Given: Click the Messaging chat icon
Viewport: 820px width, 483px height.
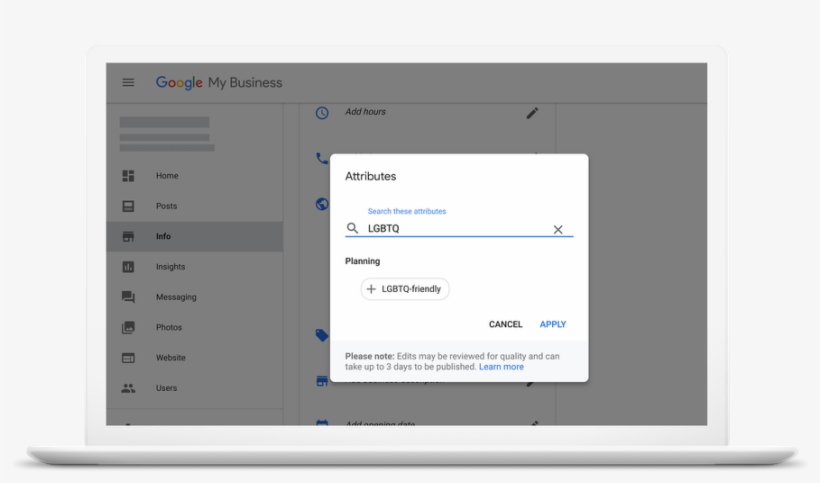Looking at the screenshot, I should pos(128,297).
